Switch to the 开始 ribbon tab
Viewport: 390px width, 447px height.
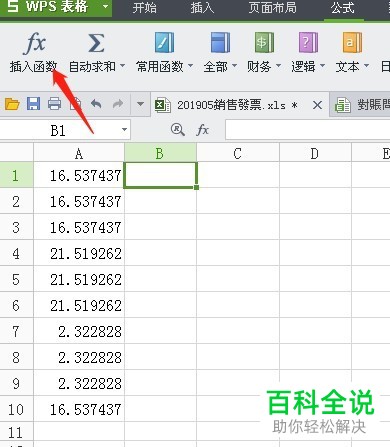[x=144, y=8]
